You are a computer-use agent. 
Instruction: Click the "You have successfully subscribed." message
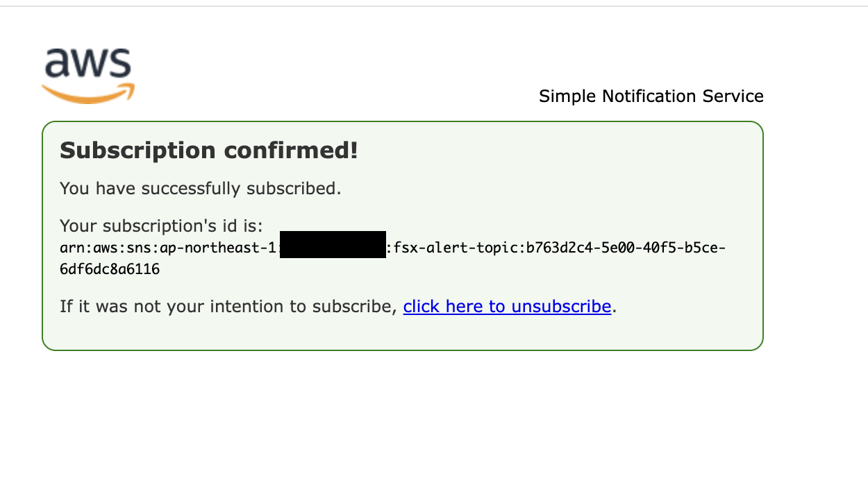pos(200,189)
